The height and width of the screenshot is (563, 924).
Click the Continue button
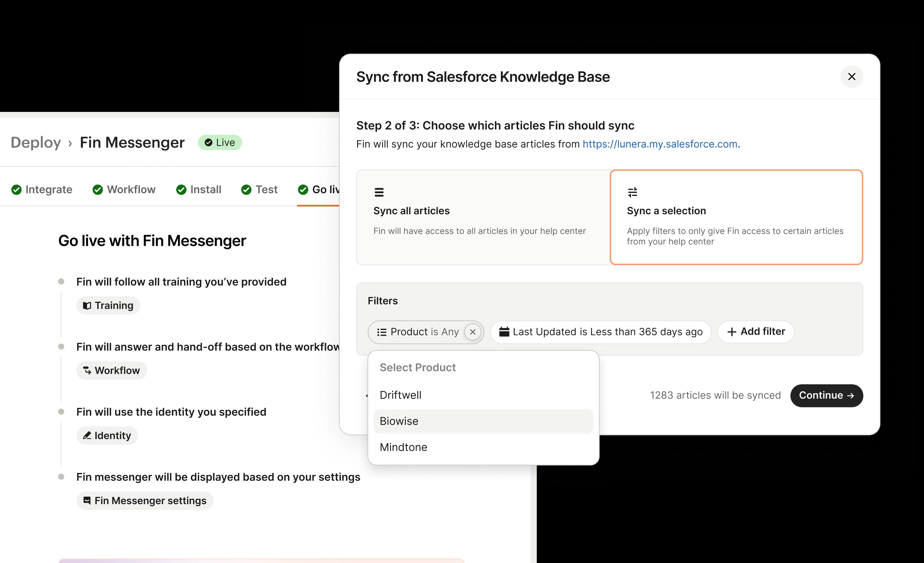pos(826,395)
